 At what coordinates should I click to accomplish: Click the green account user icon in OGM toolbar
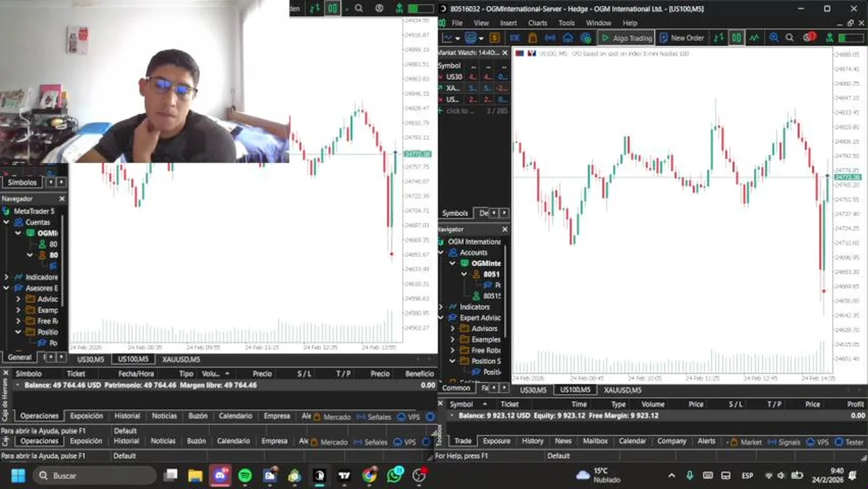[x=829, y=38]
